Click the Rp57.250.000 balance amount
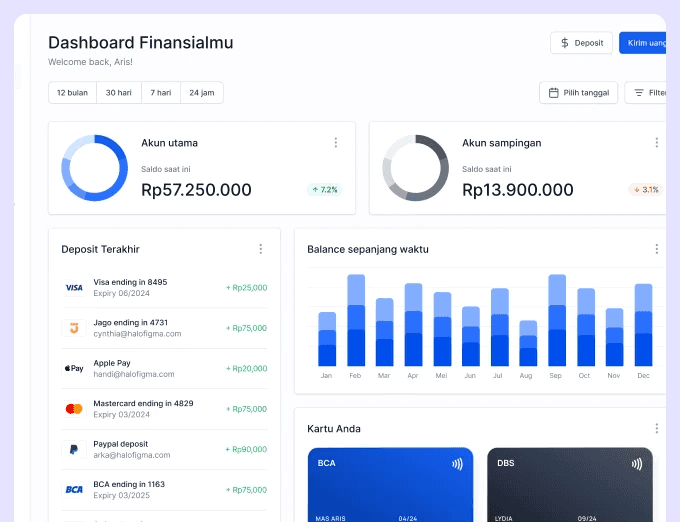The width and height of the screenshot is (680, 522). (x=196, y=190)
